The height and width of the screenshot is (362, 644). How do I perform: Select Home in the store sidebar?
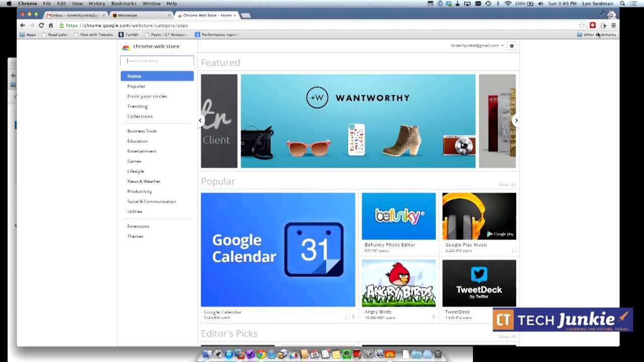[157, 76]
